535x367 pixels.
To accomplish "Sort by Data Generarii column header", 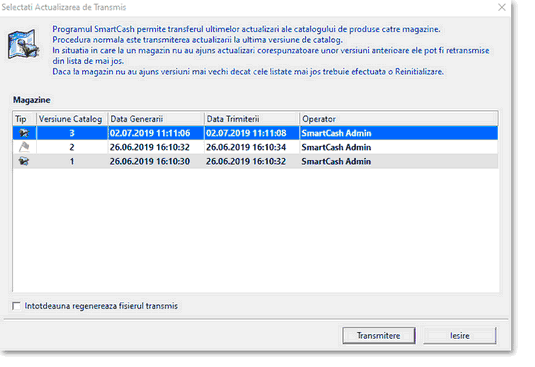I will coord(156,119).
